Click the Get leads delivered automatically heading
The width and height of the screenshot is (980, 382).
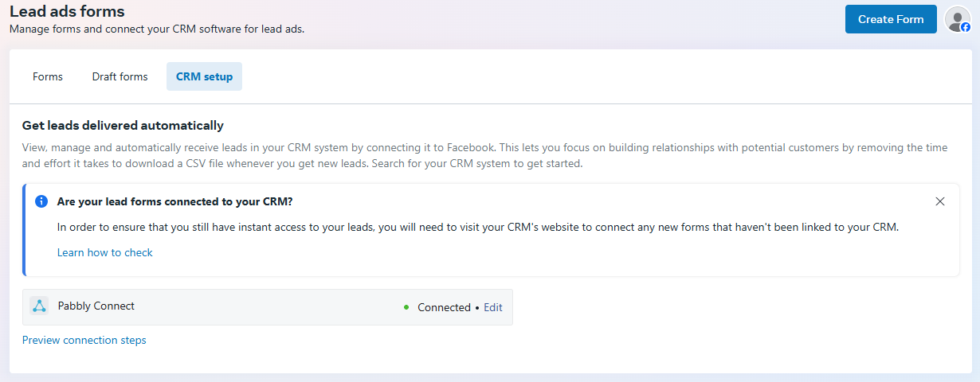click(123, 125)
